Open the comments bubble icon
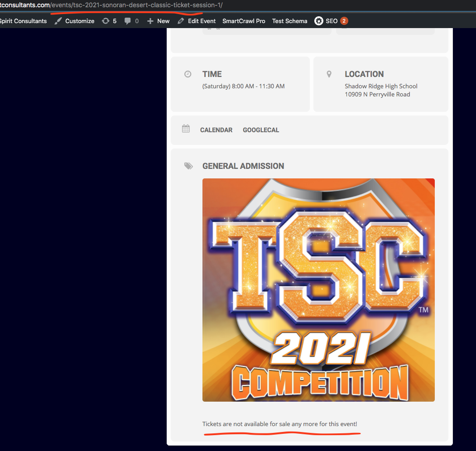This screenshot has width=476, height=451. (128, 21)
